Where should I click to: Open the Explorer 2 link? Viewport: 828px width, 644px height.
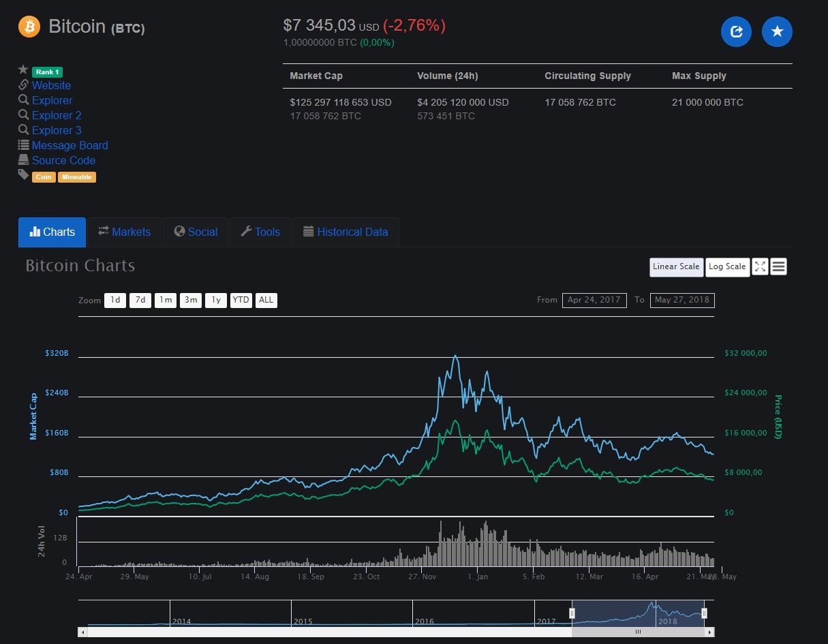coord(57,115)
